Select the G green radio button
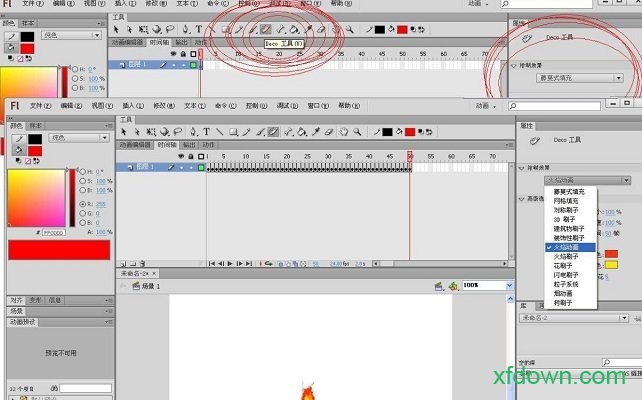642x400 pixels. [83, 213]
